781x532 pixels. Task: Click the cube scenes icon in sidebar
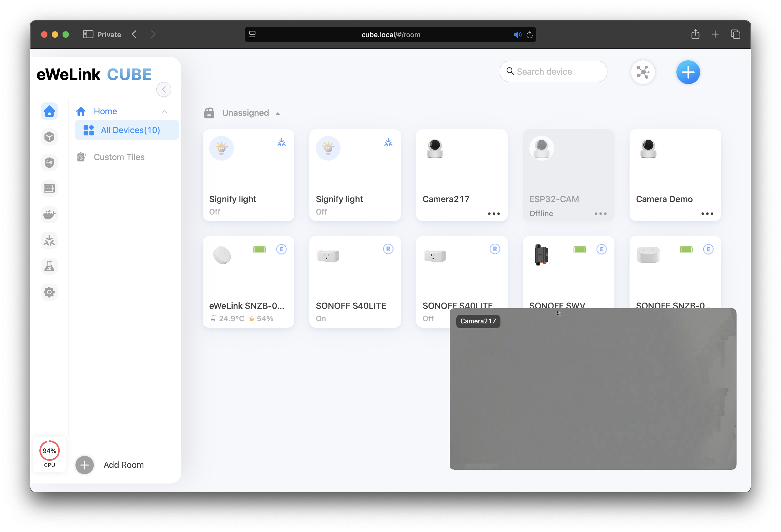49,137
